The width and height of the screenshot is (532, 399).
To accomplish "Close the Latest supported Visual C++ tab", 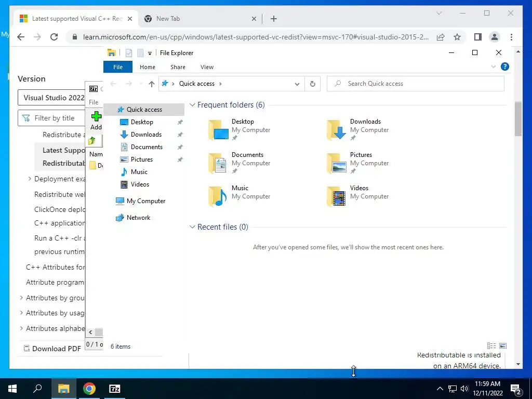I will coord(129,19).
